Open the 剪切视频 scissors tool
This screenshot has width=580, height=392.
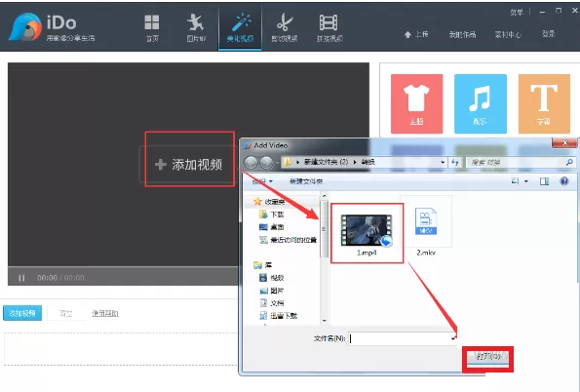[284, 27]
